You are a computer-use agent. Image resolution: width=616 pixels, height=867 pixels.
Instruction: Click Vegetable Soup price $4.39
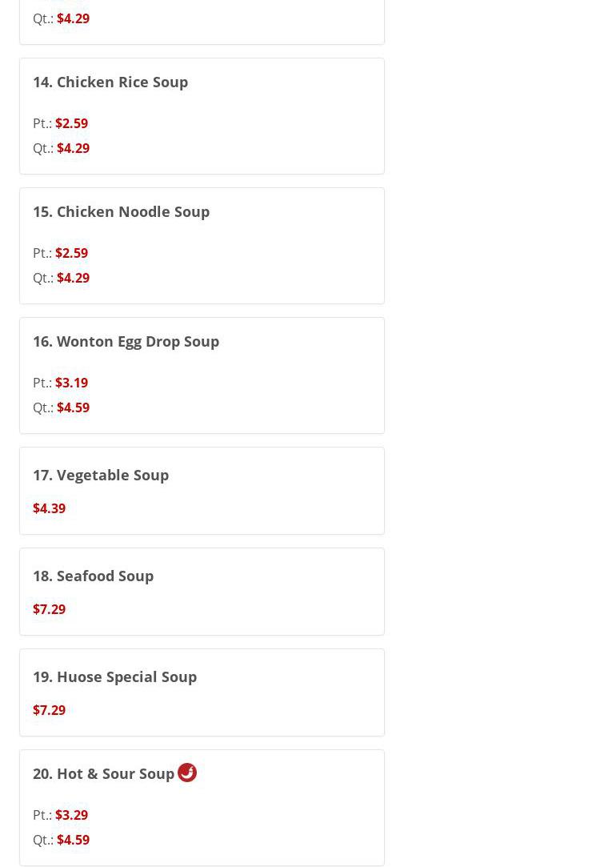tap(49, 508)
